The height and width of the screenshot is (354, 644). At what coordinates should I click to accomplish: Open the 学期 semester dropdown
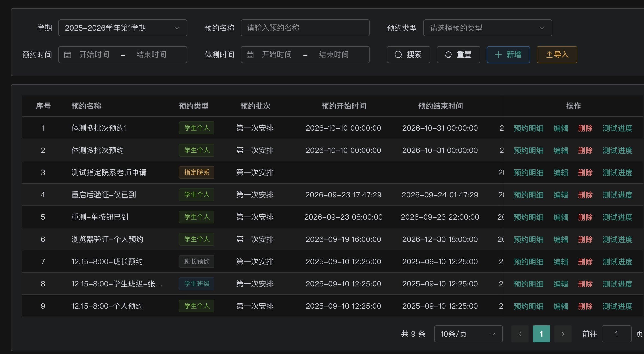[x=123, y=28]
